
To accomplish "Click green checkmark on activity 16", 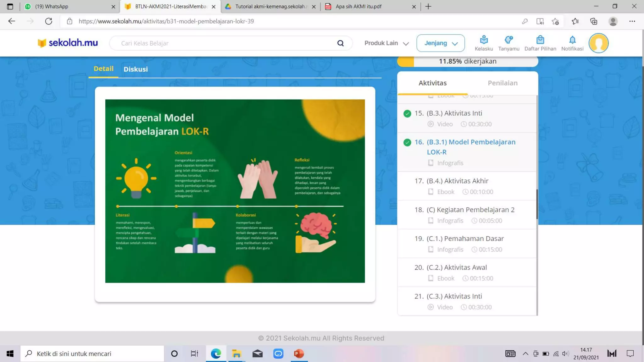I will pos(407,142).
